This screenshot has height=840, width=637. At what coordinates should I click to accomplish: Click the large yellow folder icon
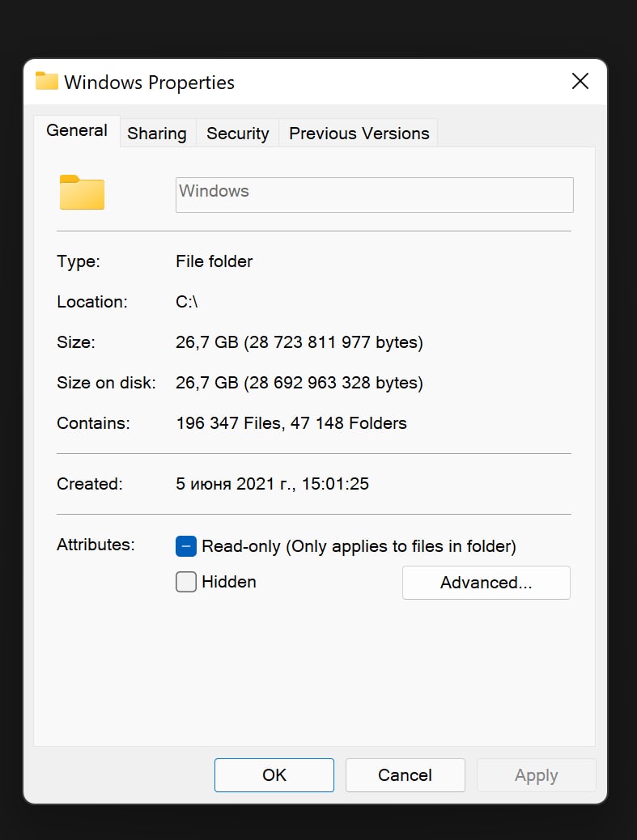click(x=82, y=193)
